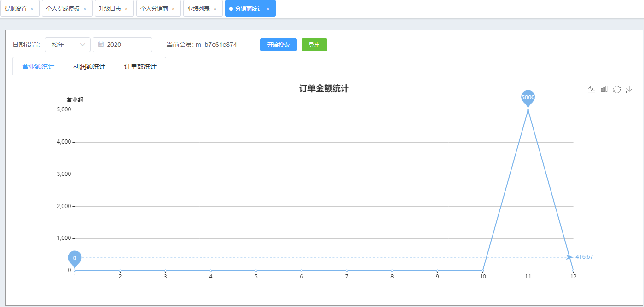Open the 个人分销商 page tab
Image resolution: width=644 pixels, height=307 pixels.
(x=154, y=9)
